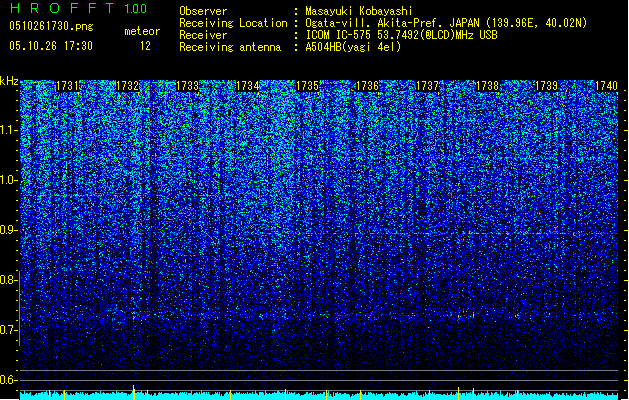Select the ICOM IC-575 53.7492 MHz receiver text
Image resolution: width=629 pixels, height=400 pixels.
tap(402, 35)
